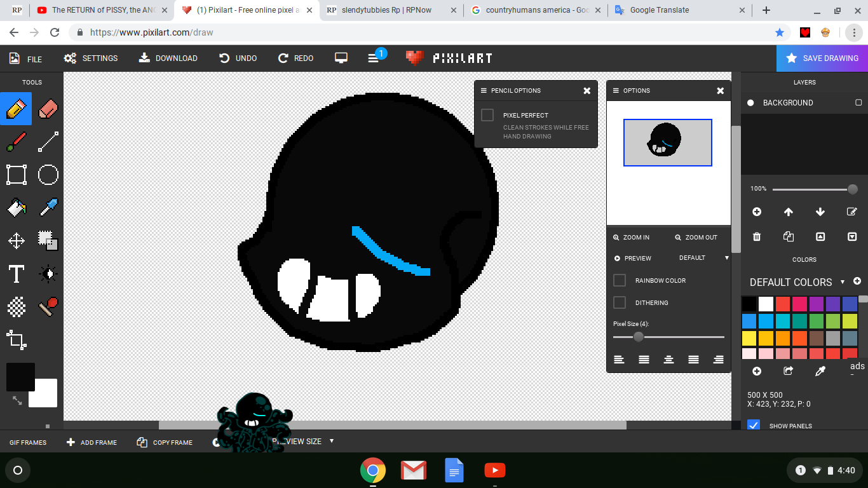The width and height of the screenshot is (868, 488).
Task: Enable the Rainbow Color checkbox
Action: [x=620, y=280]
